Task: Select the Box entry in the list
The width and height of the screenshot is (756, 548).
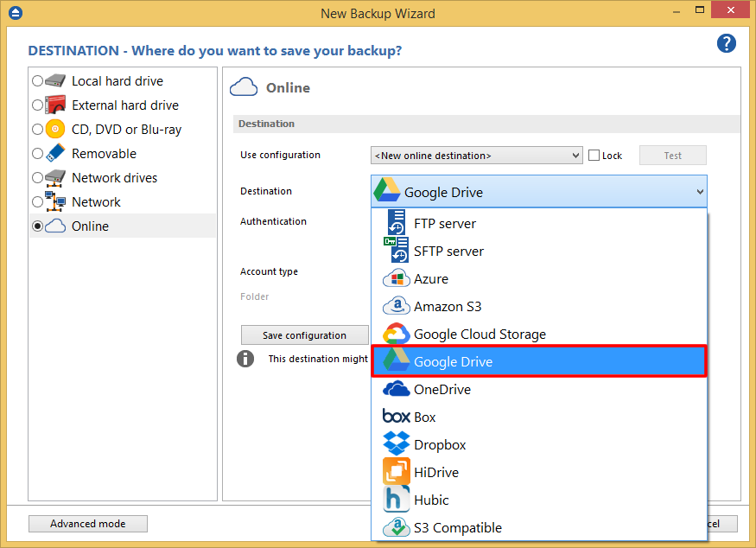Action: (x=424, y=417)
